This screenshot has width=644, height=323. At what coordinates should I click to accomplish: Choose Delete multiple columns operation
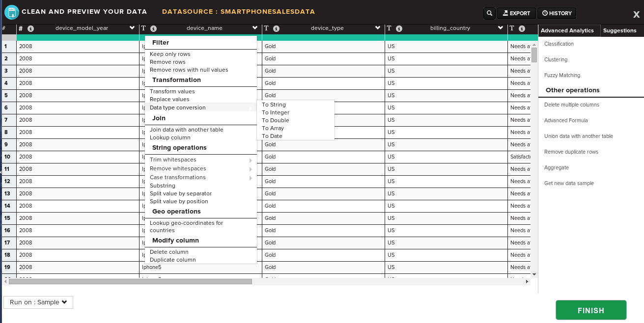coord(571,105)
